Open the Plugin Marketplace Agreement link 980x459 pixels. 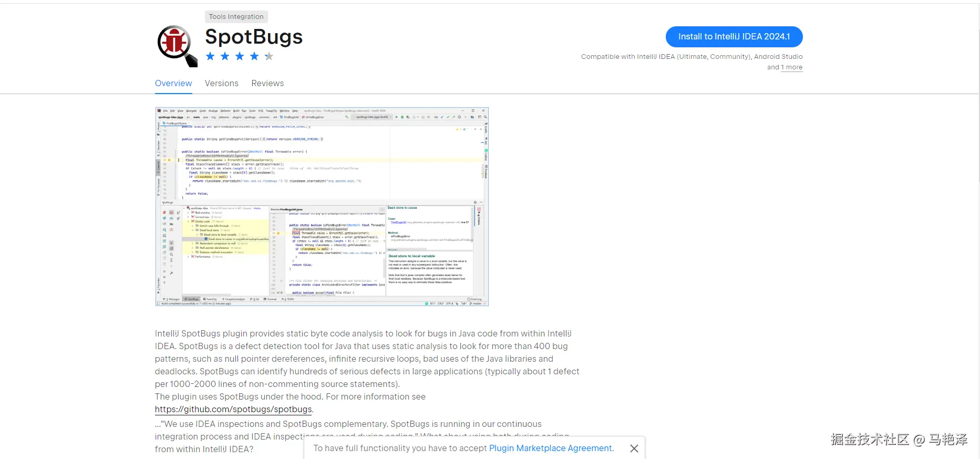coord(551,448)
